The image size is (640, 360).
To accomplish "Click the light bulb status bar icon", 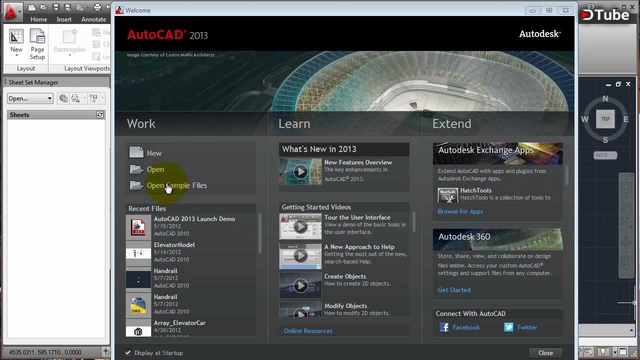I will click(604, 352).
